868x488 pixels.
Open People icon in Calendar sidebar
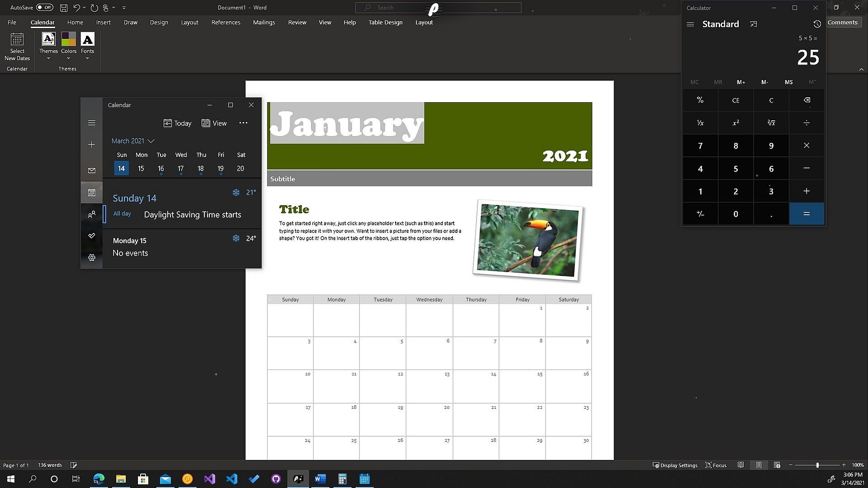pos(92,214)
